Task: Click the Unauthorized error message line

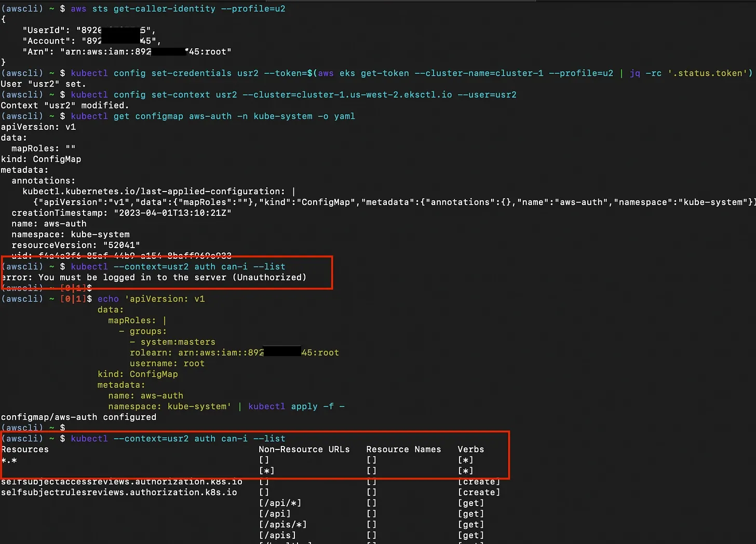Action: 154,278
